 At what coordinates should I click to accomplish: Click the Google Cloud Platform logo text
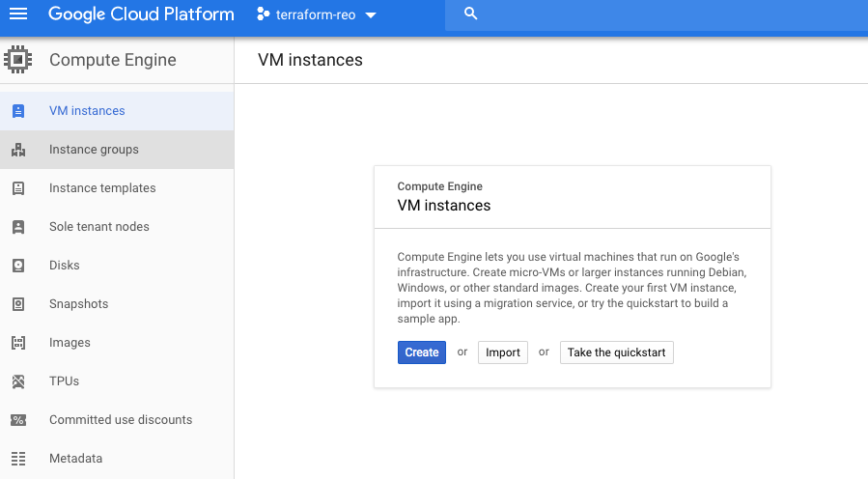point(141,14)
